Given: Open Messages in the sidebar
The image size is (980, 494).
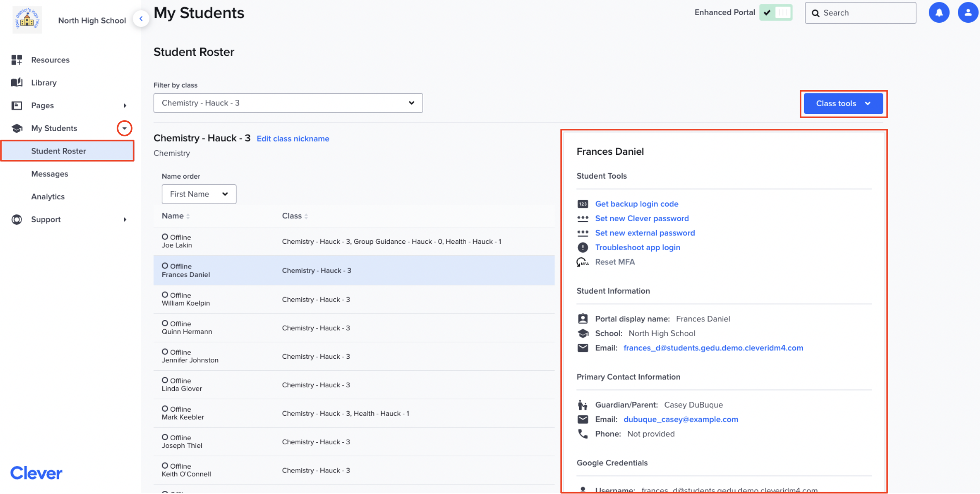Looking at the screenshot, I should (49, 173).
